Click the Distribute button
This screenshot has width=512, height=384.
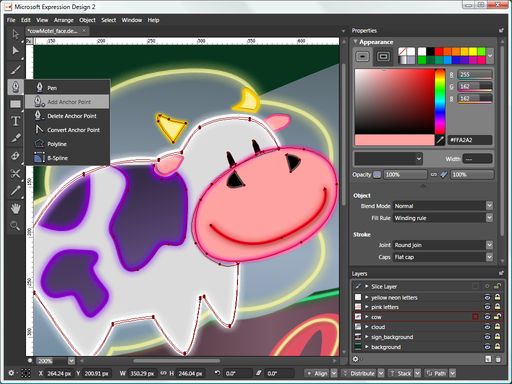click(x=359, y=373)
